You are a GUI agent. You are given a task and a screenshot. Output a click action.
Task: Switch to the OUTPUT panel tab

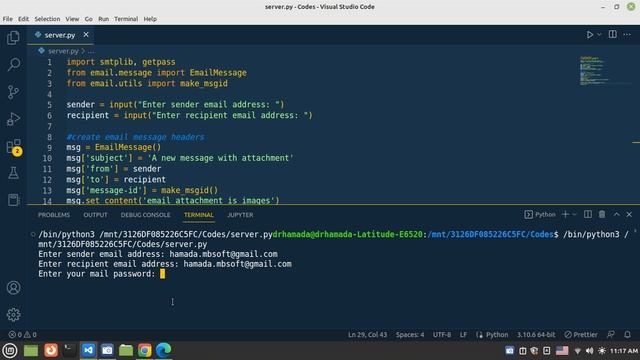point(95,215)
